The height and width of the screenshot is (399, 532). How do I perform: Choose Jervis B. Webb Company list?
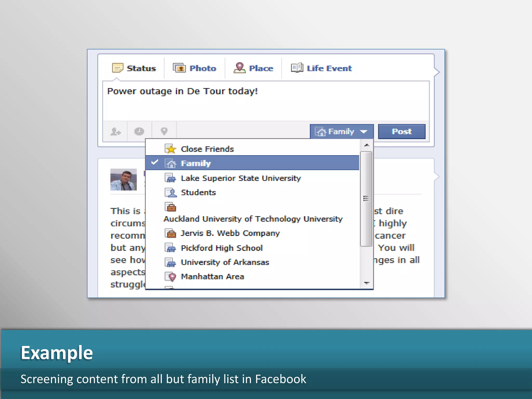coord(252,233)
